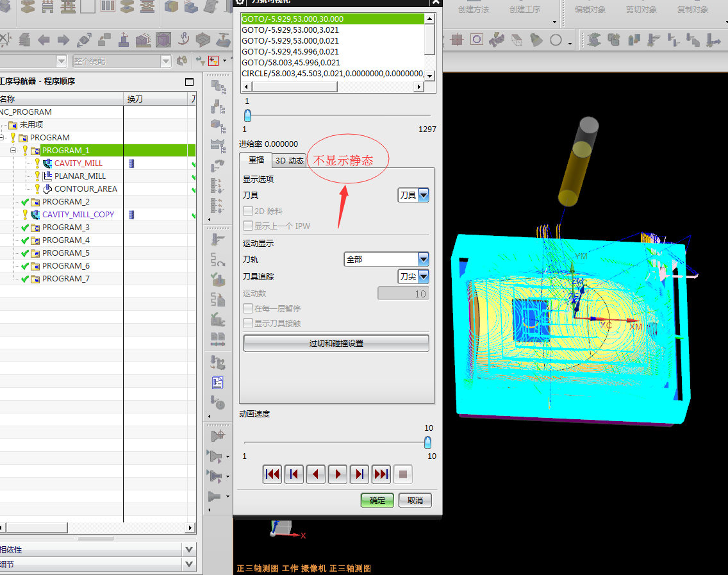This screenshot has height=575, width=728.
Task: Click the play backward playback button
Action: (316, 474)
